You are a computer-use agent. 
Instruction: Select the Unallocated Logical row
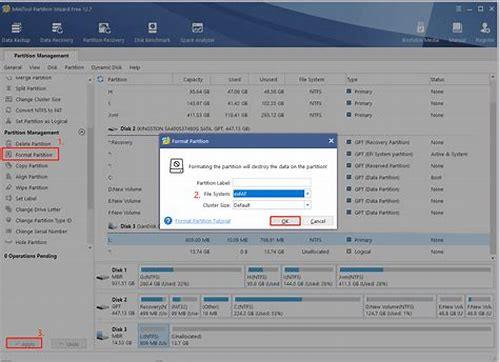[x=298, y=252]
